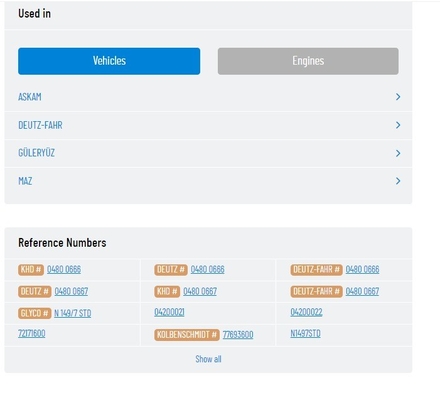Expand the DEUTZ-FAHR row chevron
440x400 pixels.
(x=398, y=125)
